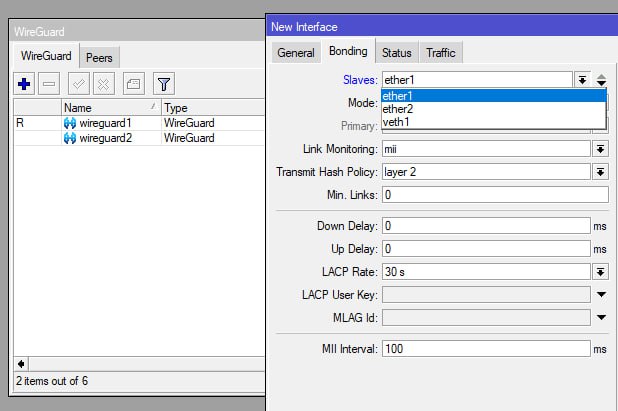Select the Bonding tab

click(x=348, y=51)
